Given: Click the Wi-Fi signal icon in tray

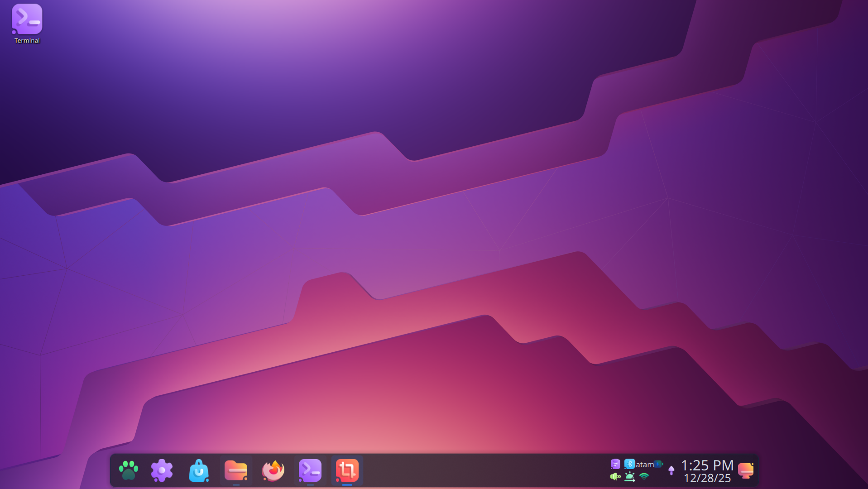Looking at the screenshot, I should tap(644, 477).
